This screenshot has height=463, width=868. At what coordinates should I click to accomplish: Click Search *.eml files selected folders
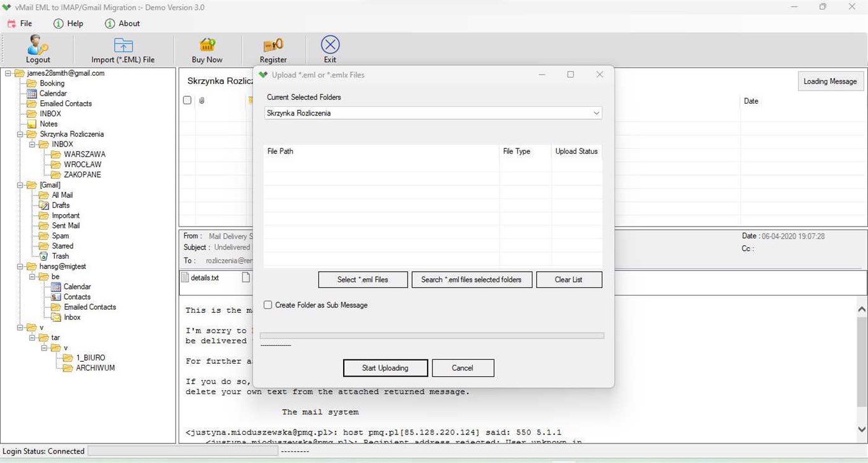[x=472, y=279]
